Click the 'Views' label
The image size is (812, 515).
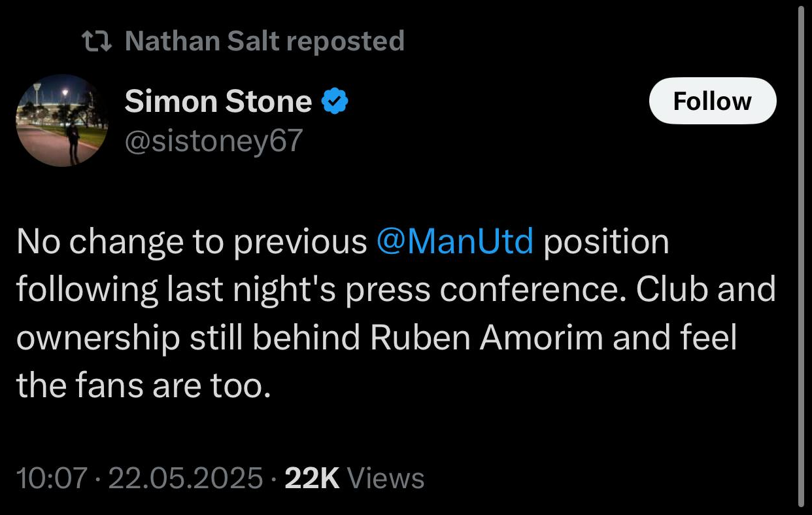tap(386, 478)
